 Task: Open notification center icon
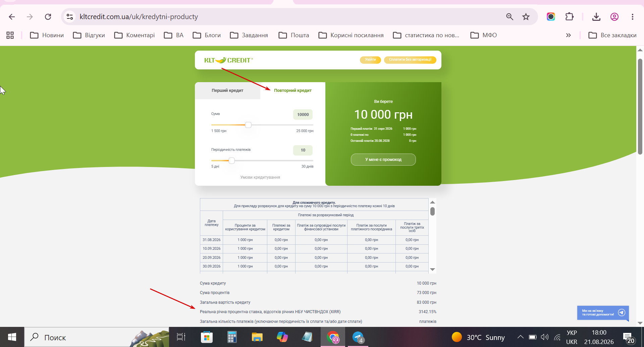629,338
